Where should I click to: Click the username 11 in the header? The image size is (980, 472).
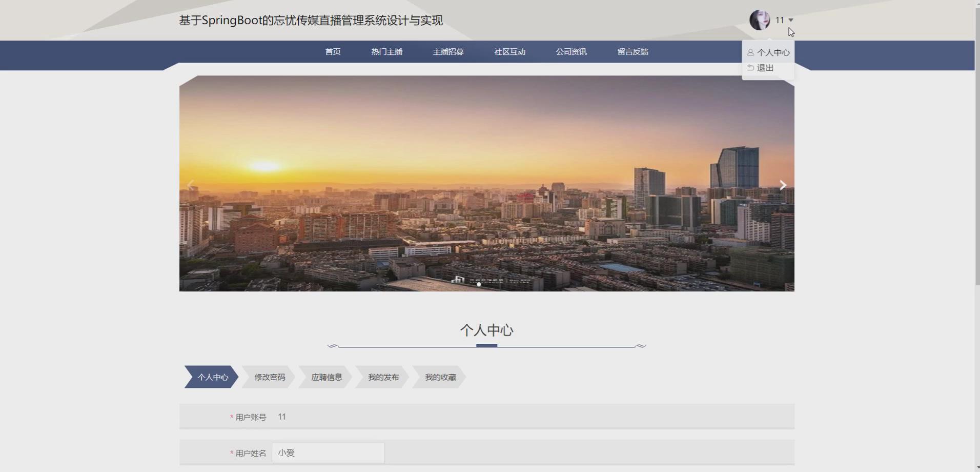tap(780, 20)
